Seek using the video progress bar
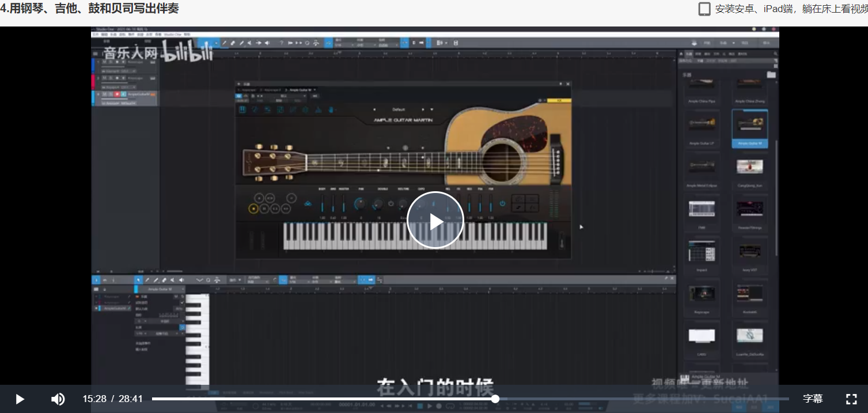The height and width of the screenshot is (413, 868). 470,399
